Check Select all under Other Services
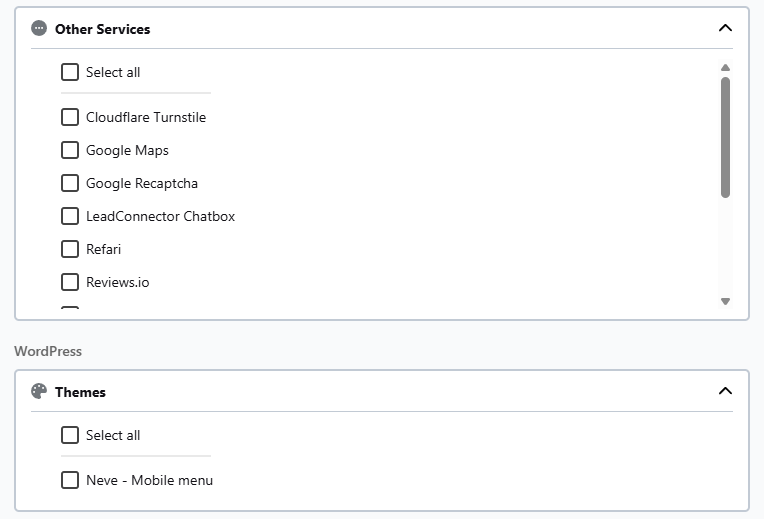764x519 pixels. click(x=70, y=72)
